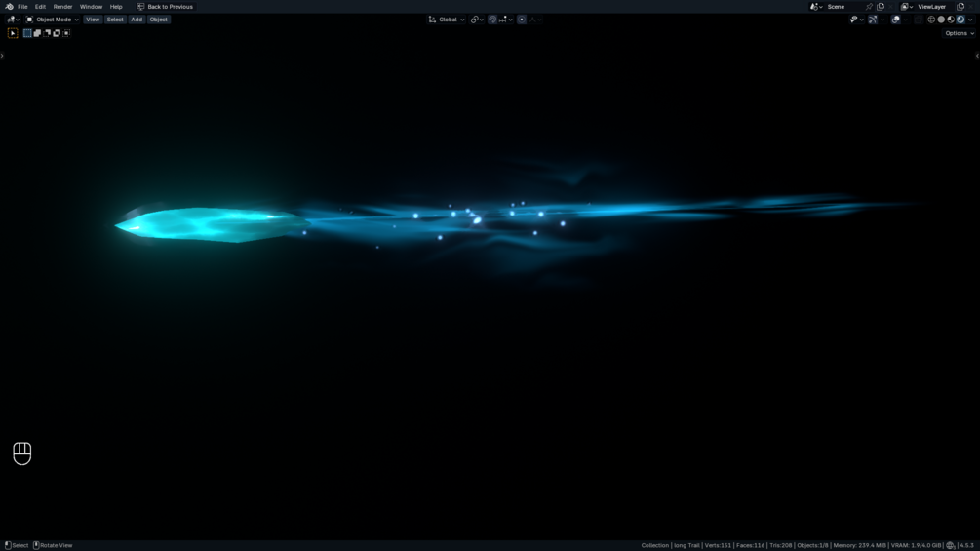
Task: Click the Blender logo icon
Action: click(x=10, y=6)
